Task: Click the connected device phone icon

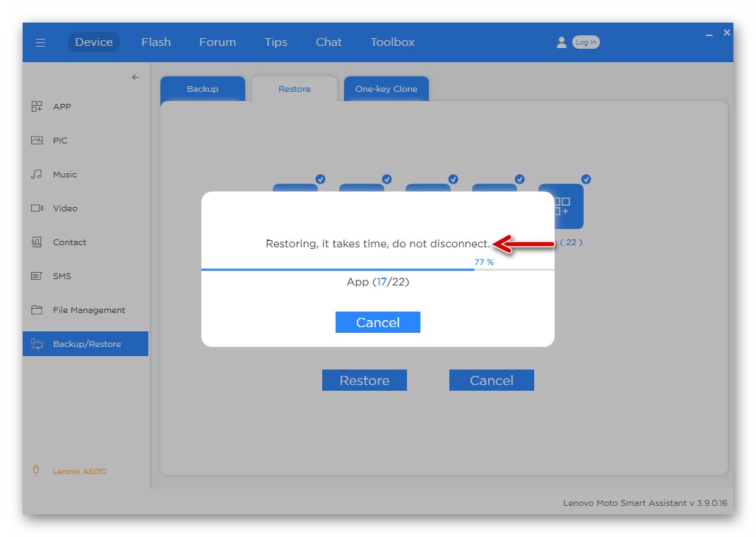Action: pyautogui.click(x=36, y=471)
